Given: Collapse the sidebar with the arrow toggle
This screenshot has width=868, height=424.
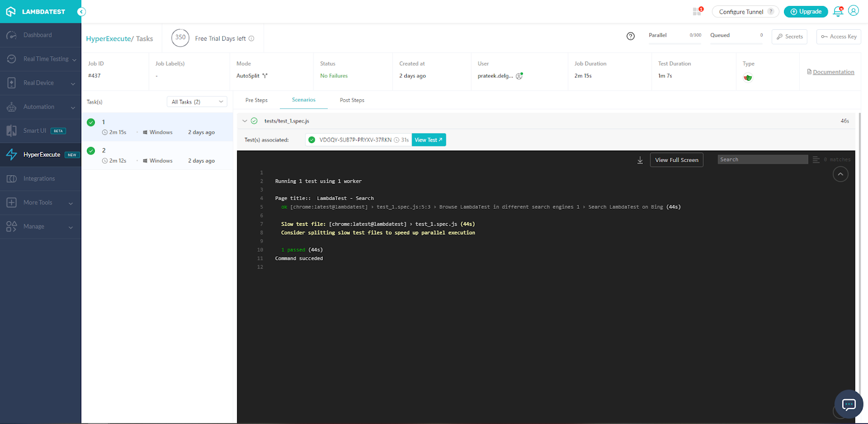Looking at the screenshot, I should 81,11.
